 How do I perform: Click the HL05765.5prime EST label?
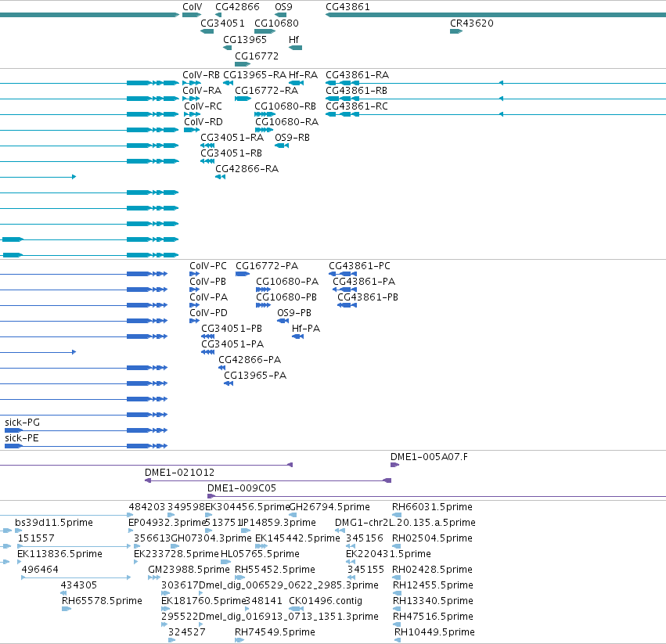[260, 554]
